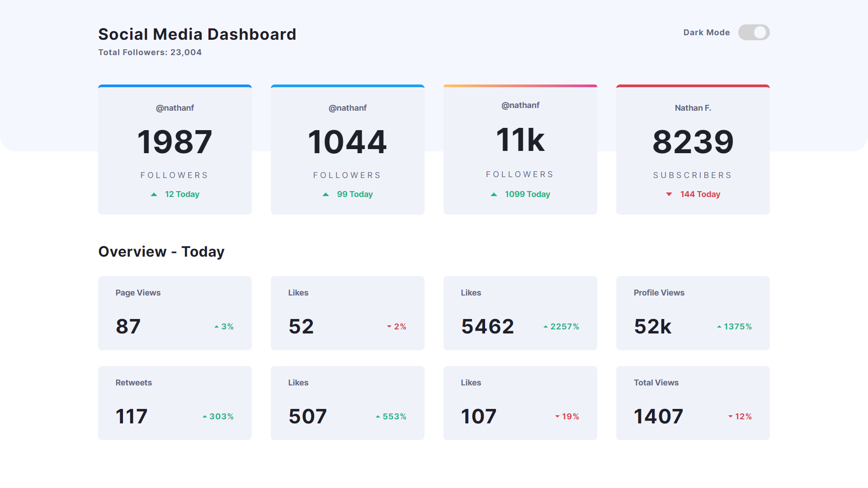Viewport: 868px width, 488px height.
Task: Click the Dark Mode label text
Action: coord(706,32)
